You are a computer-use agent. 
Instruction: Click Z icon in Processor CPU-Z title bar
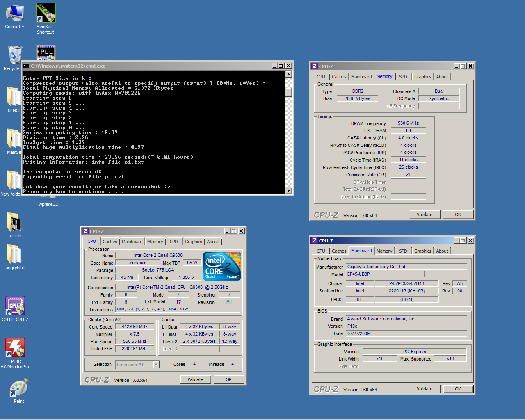pyautogui.click(x=85, y=231)
